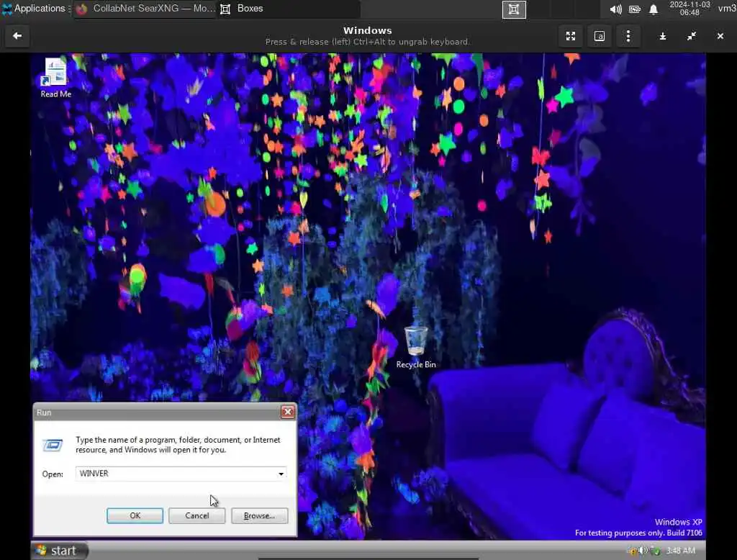Open the Applications menu

pyautogui.click(x=35, y=9)
